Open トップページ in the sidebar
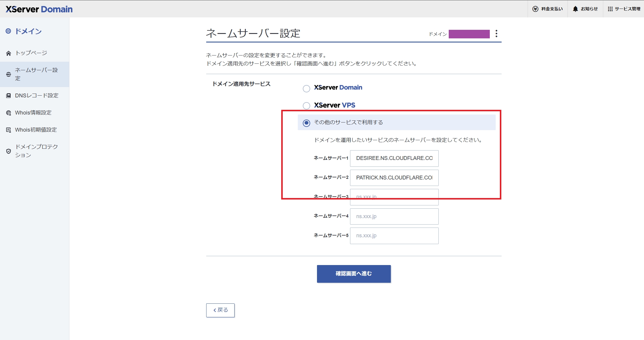The image size is (644, 340). 35,53
